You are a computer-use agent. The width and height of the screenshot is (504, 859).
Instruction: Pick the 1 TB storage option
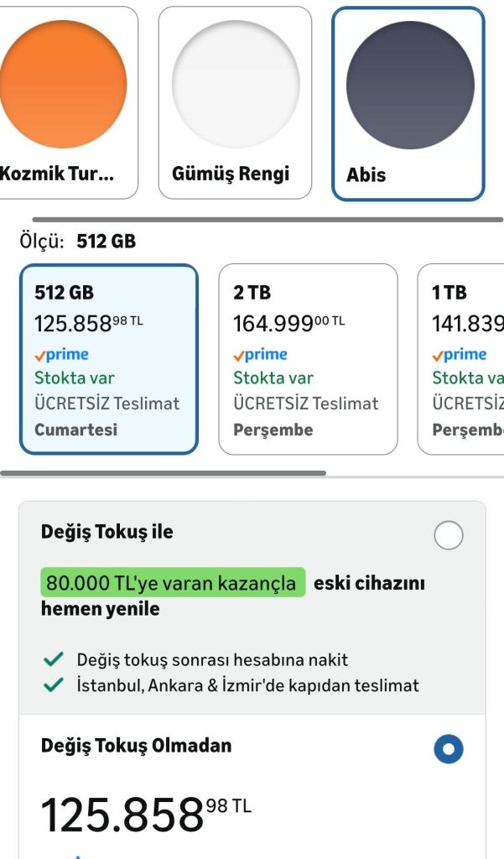461,359
